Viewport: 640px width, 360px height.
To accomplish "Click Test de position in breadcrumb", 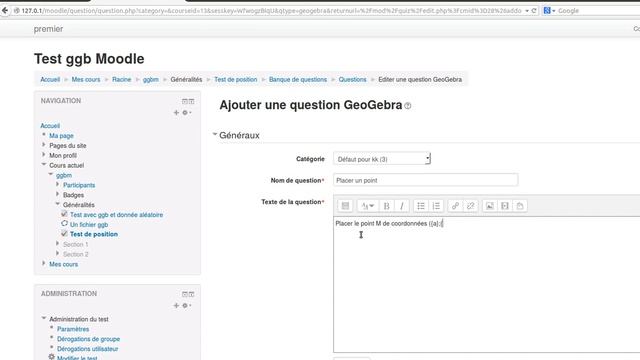I will click(x=236, y=80).
